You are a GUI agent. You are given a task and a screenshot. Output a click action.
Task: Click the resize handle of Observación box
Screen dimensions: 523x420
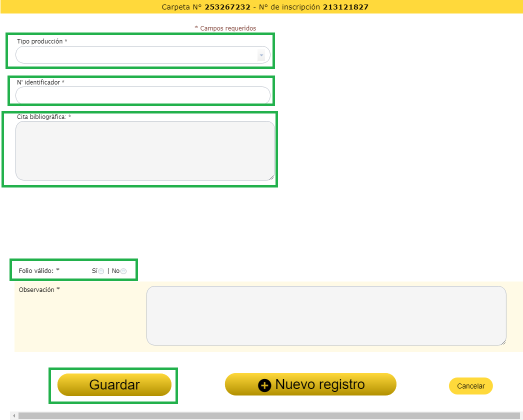pos(503,342)
